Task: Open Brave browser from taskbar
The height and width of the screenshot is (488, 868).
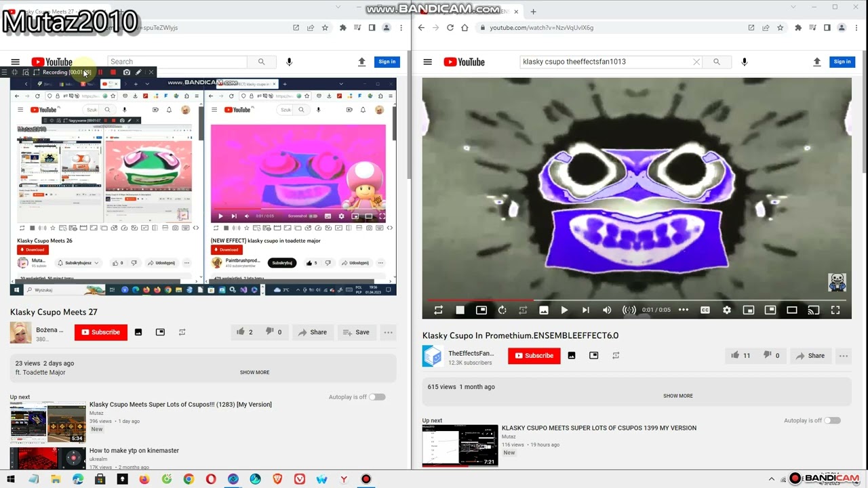Action: click(277, 479)
